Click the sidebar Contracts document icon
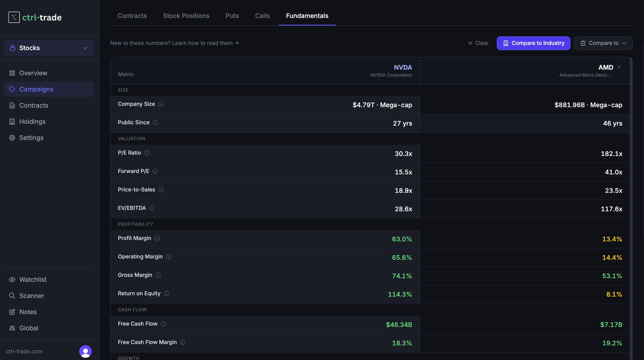 coord(12,105)
